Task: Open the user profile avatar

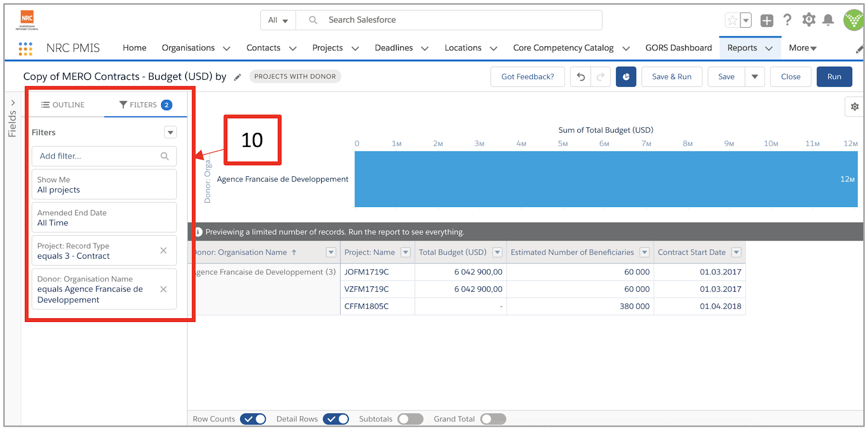Action: [x=853, y=20]
